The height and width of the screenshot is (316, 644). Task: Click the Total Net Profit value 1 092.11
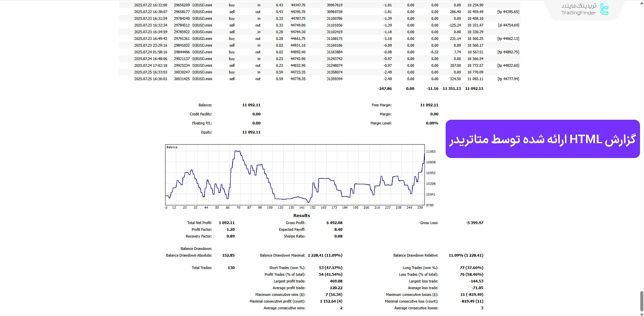coord(226,222)
